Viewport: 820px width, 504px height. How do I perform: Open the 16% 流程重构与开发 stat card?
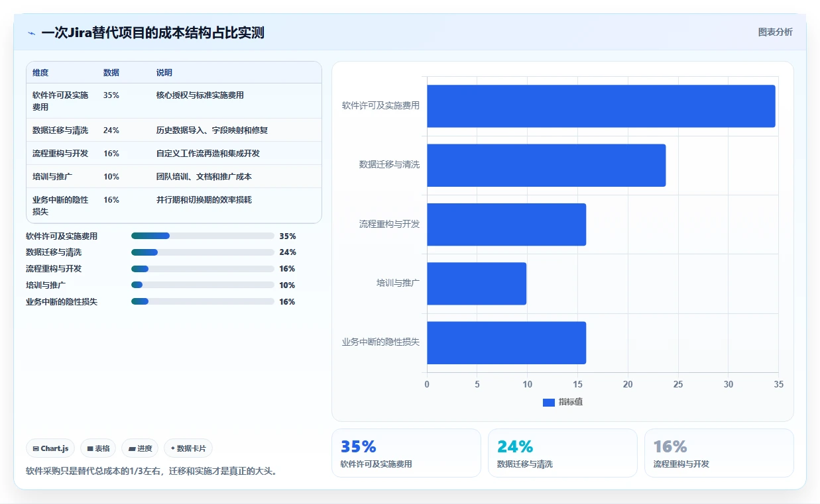pyautogui.click(x=719, y=453)
